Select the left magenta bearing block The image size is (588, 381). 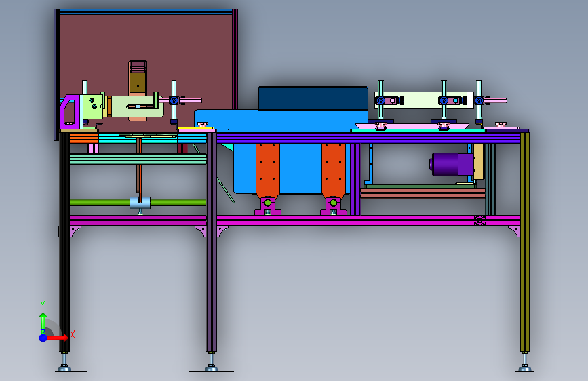268,206
